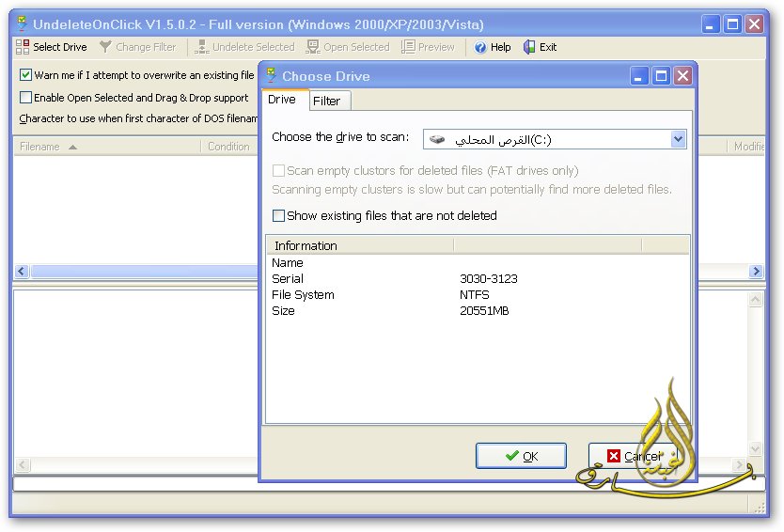Open Help via the question mark icon
Screen dimensions: 784x532
pos(480,48)
